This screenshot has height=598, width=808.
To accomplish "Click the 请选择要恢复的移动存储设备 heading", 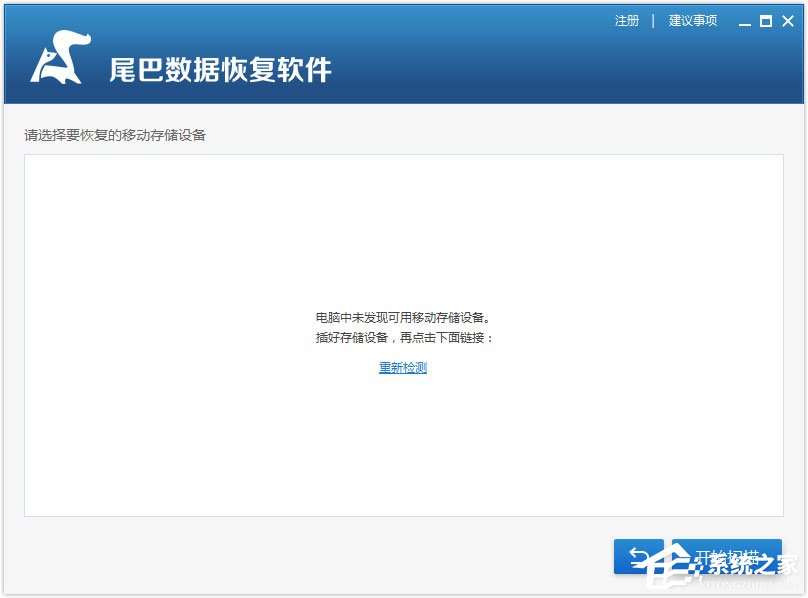I will click(x=115, y=135).
